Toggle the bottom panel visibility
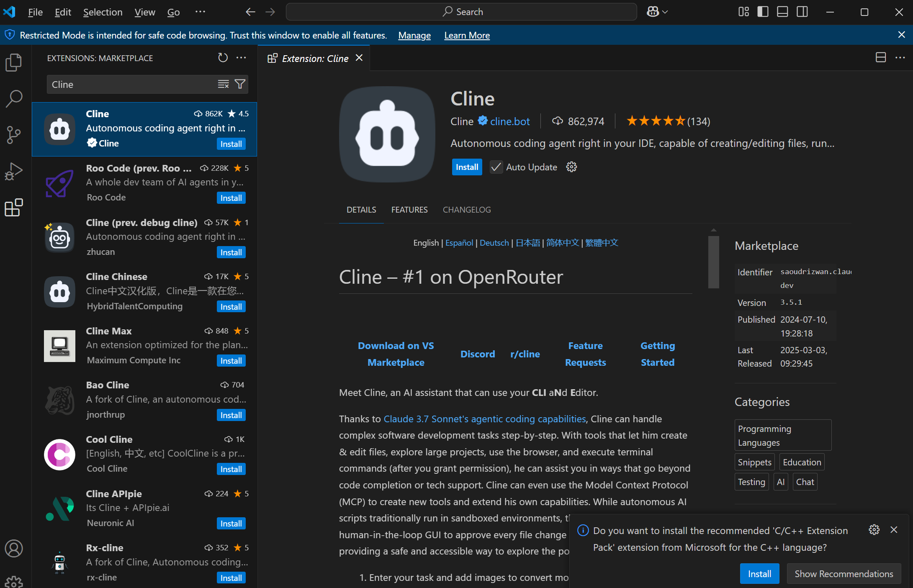Screen dimensions: 913x588 click(782, 12)
